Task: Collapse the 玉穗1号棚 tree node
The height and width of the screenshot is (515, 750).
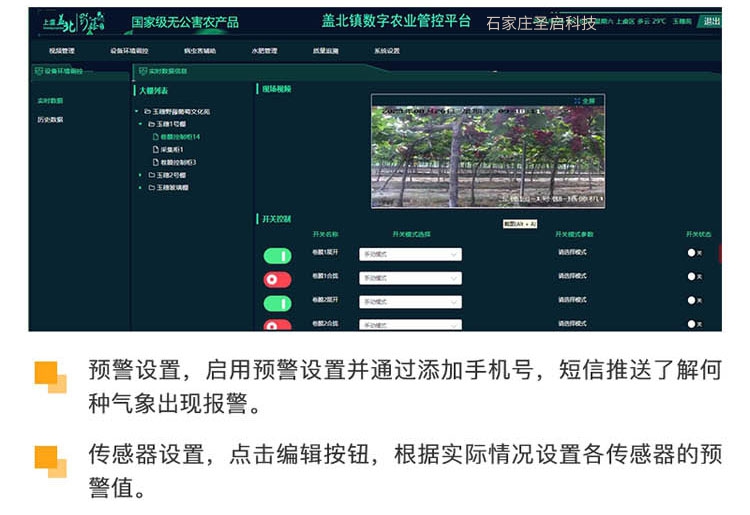Action: click(x=141, y=124)
